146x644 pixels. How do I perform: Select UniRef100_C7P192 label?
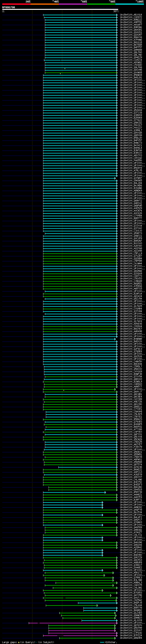[x=131, y=633]
